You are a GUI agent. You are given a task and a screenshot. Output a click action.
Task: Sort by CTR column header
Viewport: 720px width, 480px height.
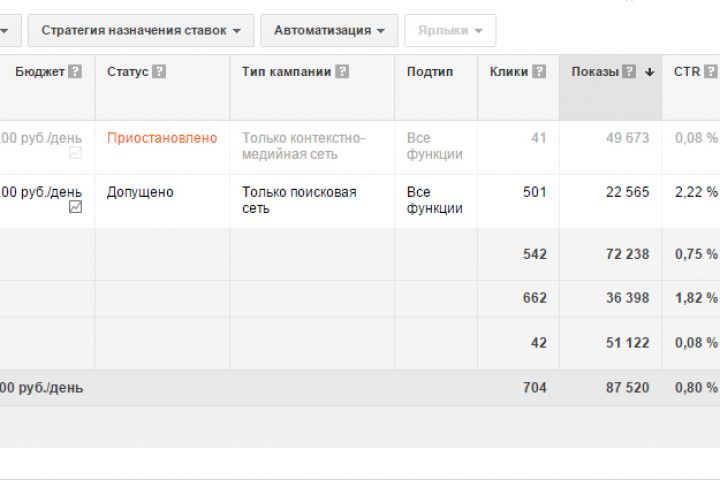click(687, 72)
